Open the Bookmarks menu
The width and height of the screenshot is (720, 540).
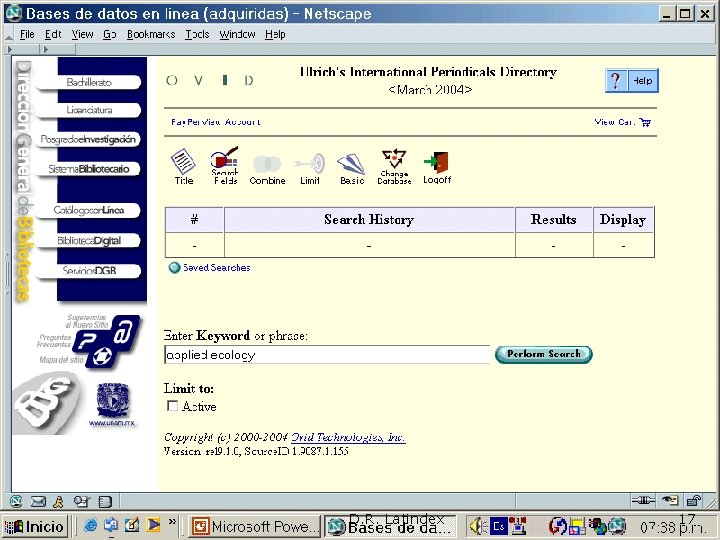coord(151,34)
